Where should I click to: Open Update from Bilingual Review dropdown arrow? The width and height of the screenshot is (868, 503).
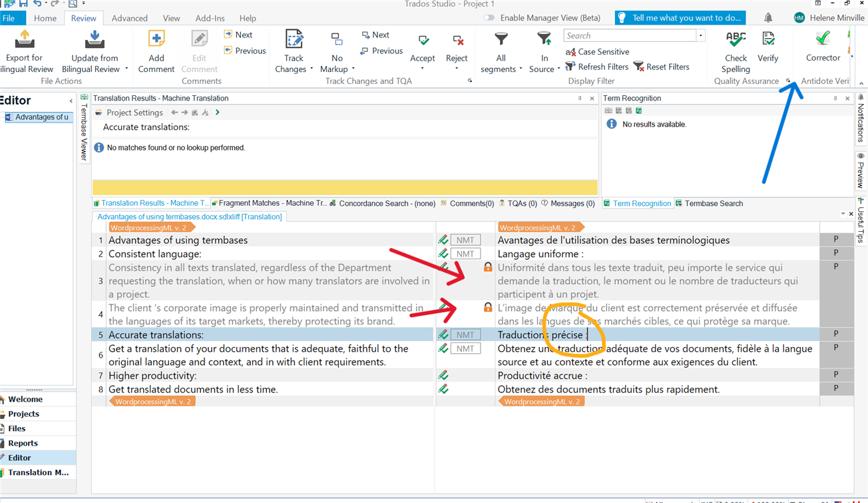pyautogui.click(x=126, y=69)
